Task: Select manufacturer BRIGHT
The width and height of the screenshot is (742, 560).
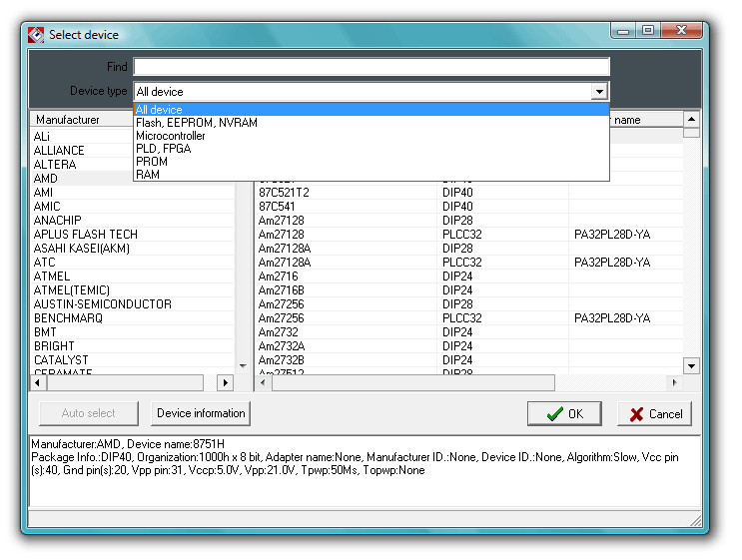Action: coord(133,345)
